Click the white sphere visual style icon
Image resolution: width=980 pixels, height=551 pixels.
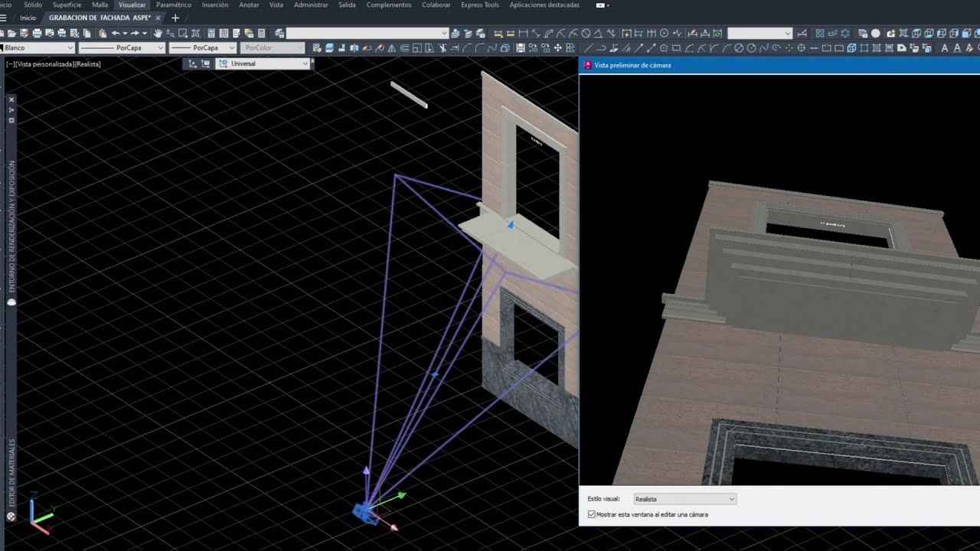click(875, 34)
